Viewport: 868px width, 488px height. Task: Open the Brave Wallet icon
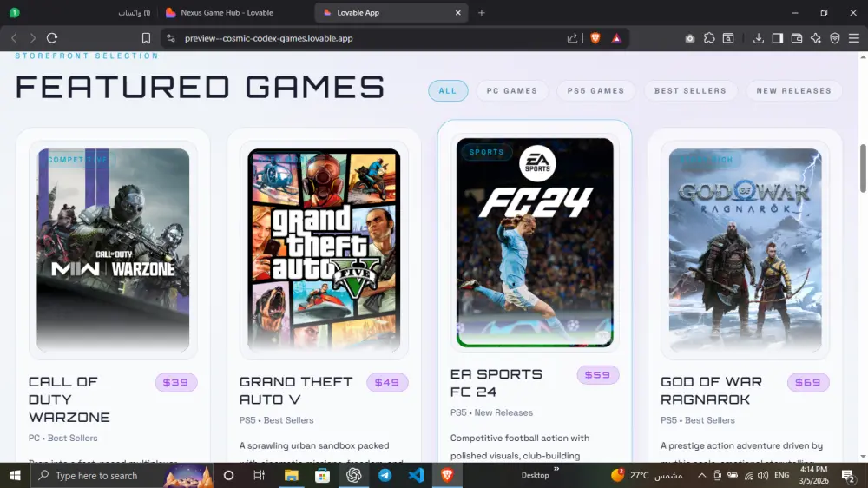coord(797,38)
